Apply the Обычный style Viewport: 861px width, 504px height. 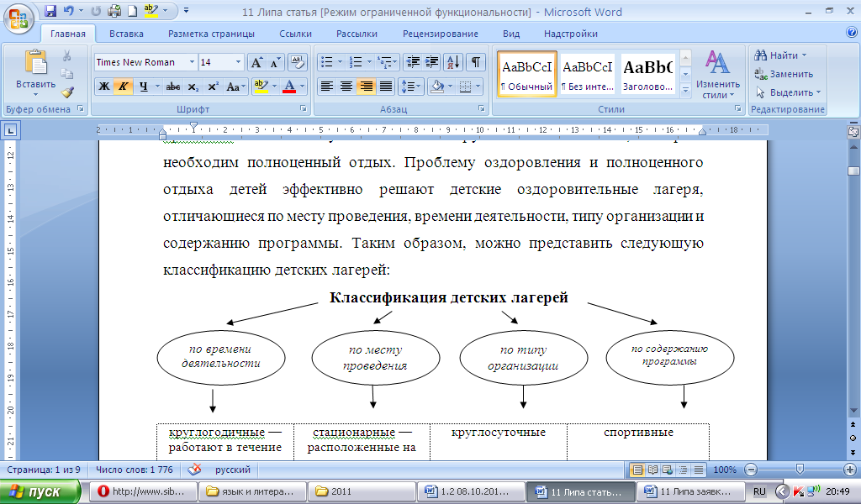pos(526,75)
